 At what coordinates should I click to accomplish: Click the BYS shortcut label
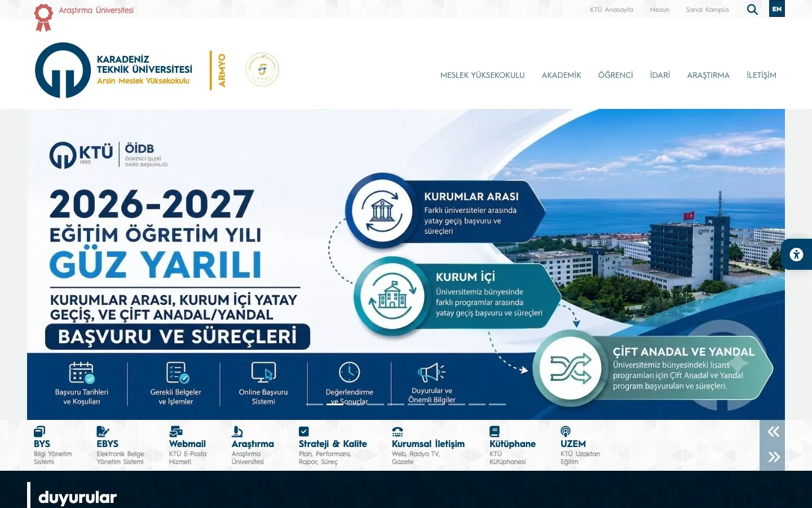[x=42, y=444]
